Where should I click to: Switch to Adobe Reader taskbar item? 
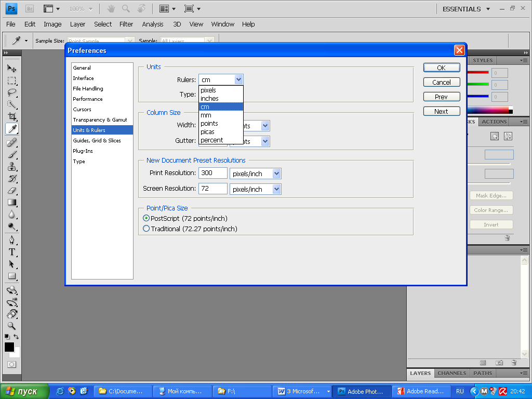[x=421, y=392]
